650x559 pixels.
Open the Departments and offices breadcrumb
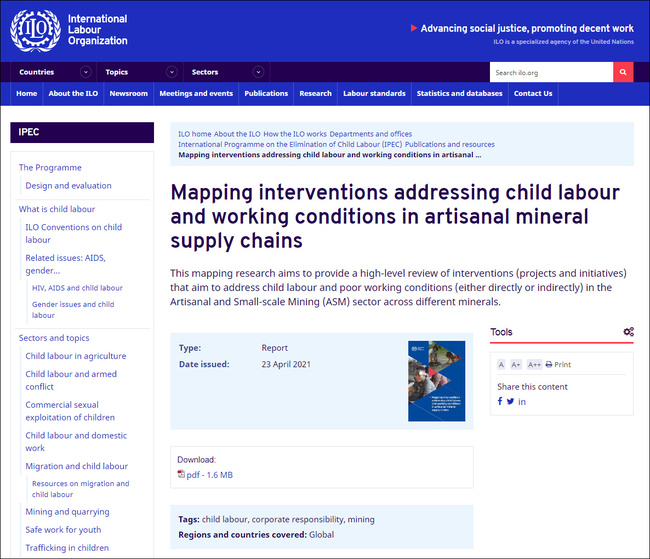point(371,134)
